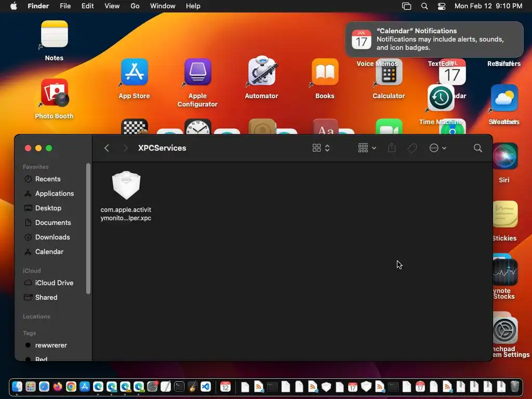Open System Settings with badge in Dock

point(152,387)
